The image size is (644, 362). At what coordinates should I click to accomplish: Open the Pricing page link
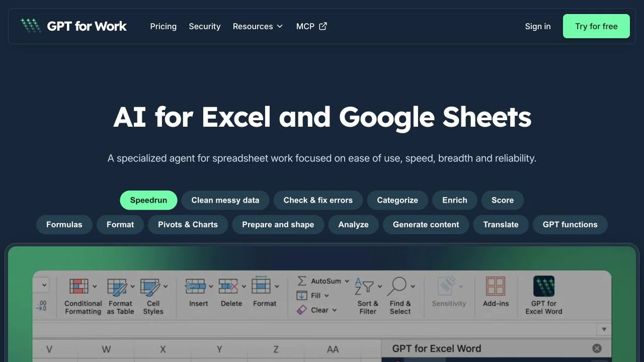pos(164,26)
